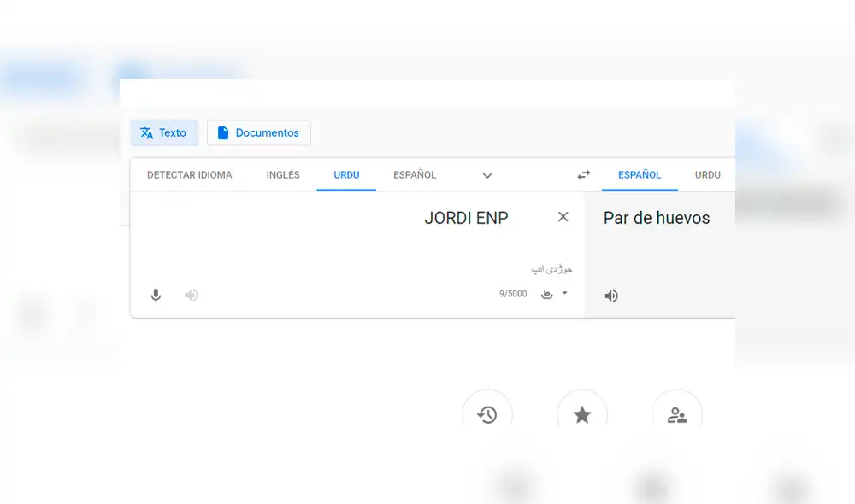Expand the source language list chevron
The height and width of the screenshot is (504, 855).
point(487,175)
